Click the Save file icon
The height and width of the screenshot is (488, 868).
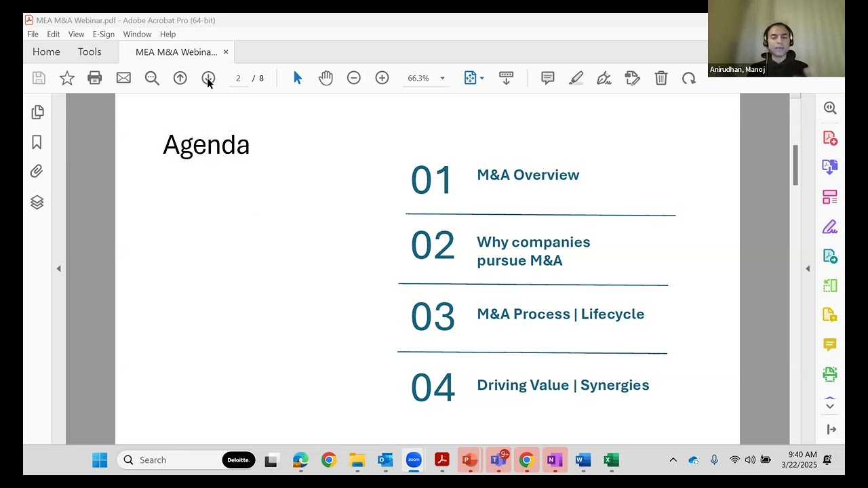tap(39, 78)
